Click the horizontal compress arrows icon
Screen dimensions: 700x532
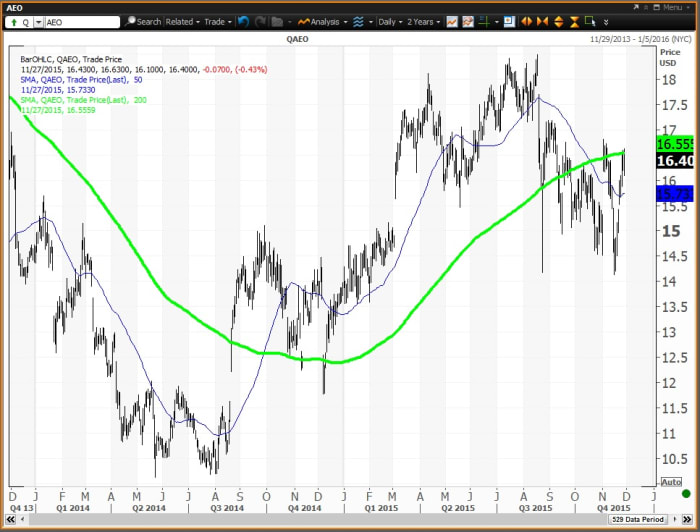coord(543,21)
